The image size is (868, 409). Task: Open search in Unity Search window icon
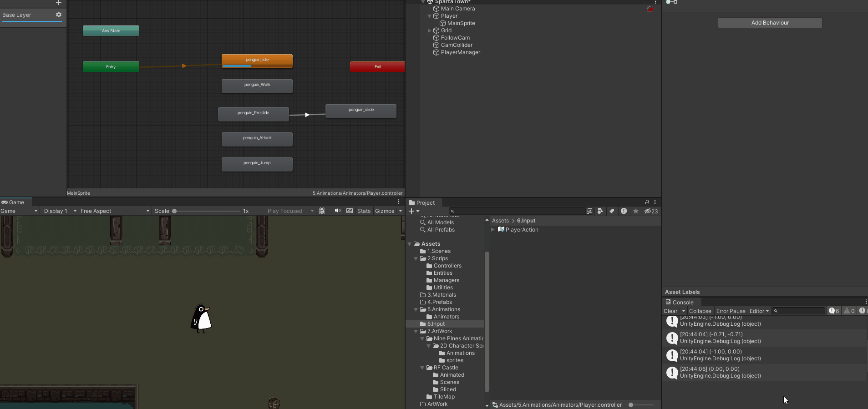pyautogui.click(x=589, y=211)
